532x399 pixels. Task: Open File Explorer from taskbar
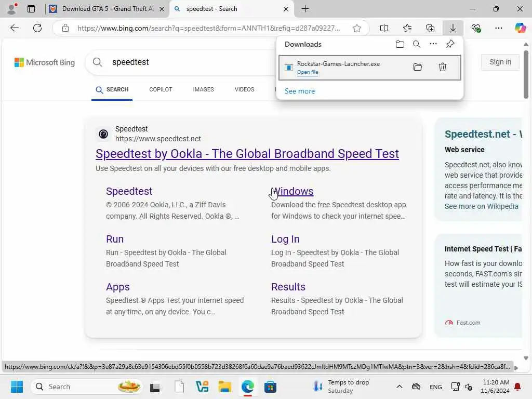pos(224,387)
